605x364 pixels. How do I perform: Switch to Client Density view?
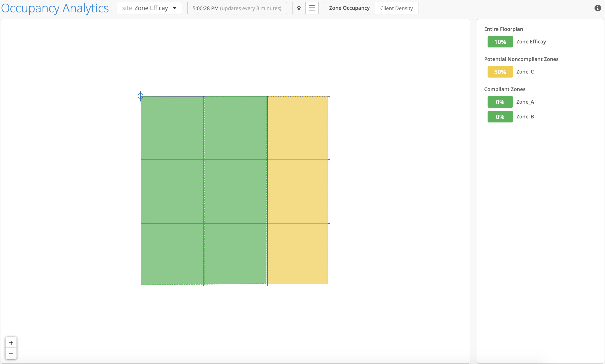coord(396,8)
